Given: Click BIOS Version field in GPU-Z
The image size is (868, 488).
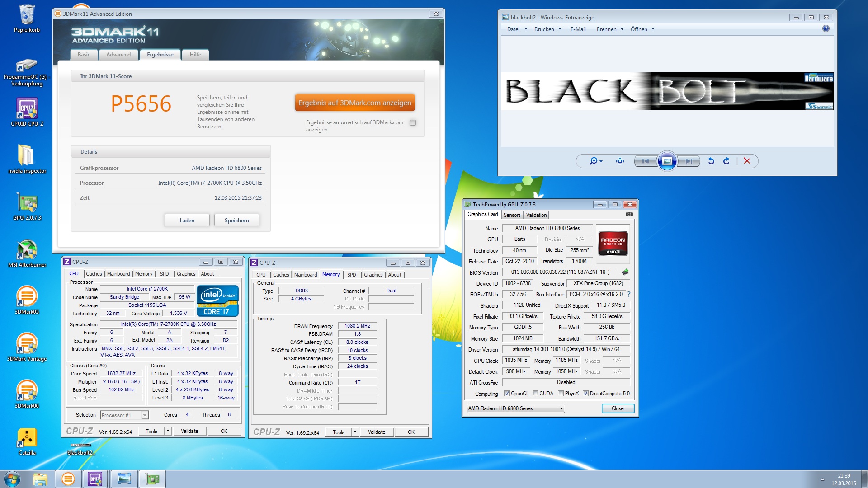Looking at the screenshot, I should (561, 272).
